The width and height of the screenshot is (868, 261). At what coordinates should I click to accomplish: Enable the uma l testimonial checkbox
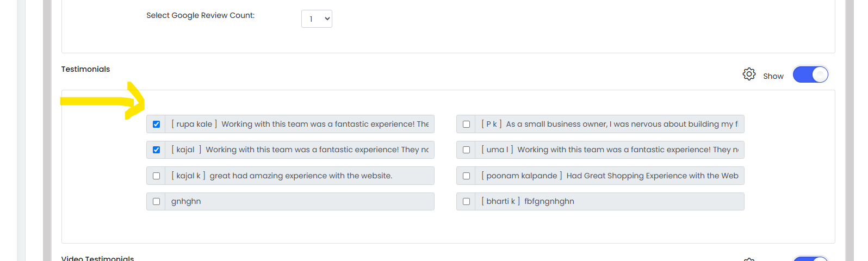click(466, 150)
